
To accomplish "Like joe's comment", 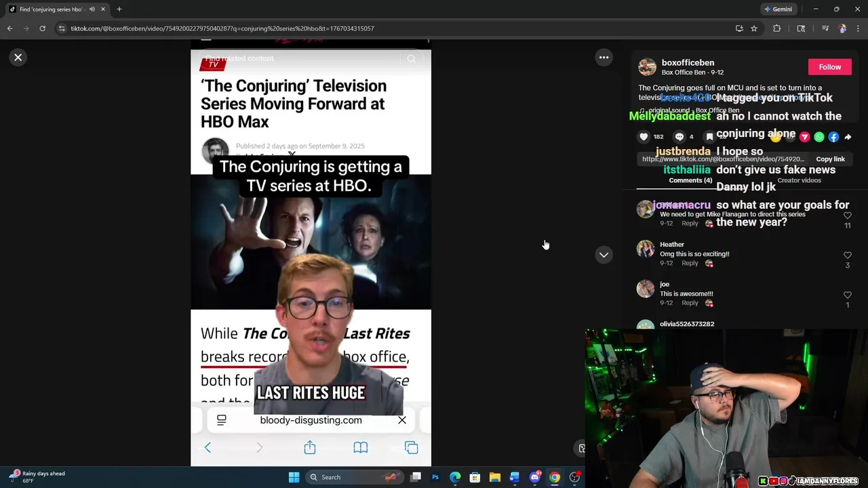I will 848,296.
